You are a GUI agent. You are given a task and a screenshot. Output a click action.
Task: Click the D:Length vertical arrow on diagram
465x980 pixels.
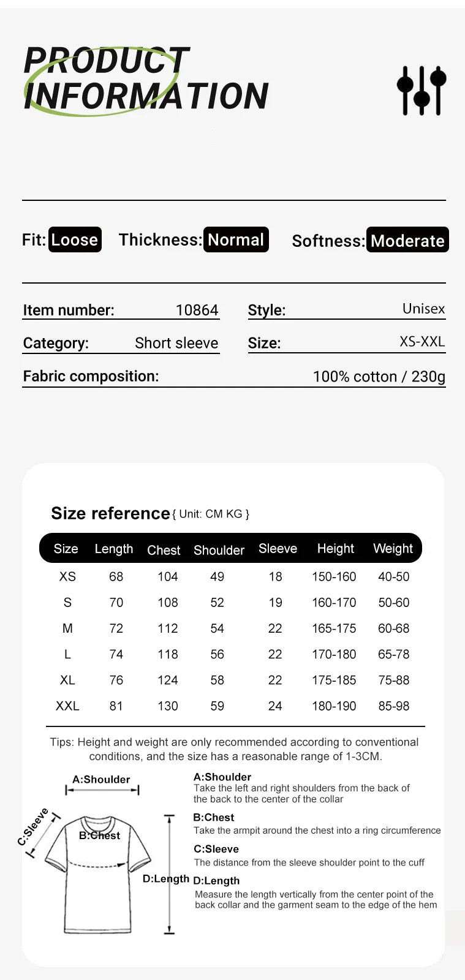point(170,875)
